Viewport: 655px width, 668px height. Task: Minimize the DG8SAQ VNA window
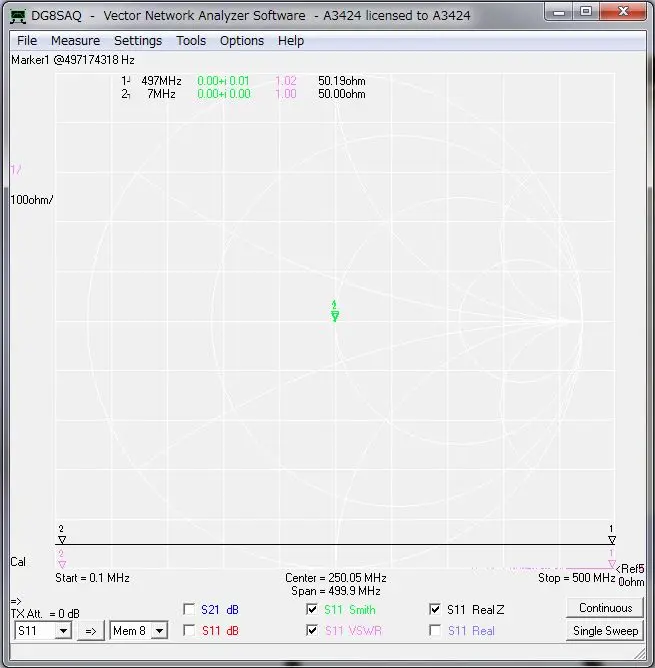click(x=559, y=12)
